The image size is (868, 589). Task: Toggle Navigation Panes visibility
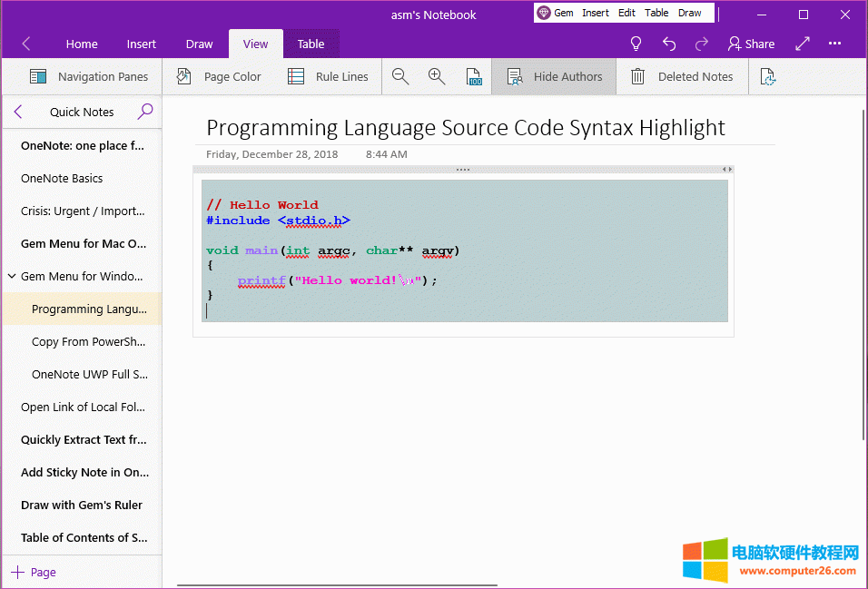click(89, 77)
